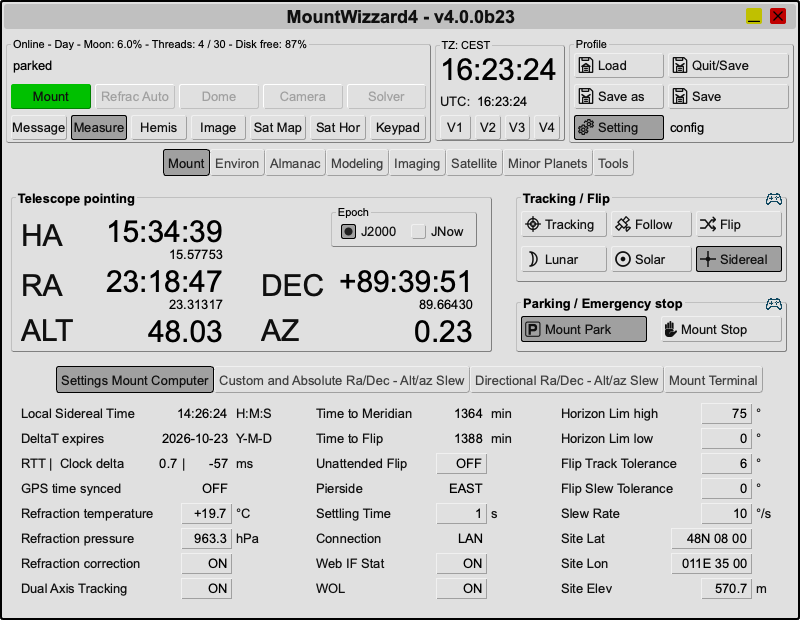
Task: Open the Mount Terminal tab
Action: (713, 380)
